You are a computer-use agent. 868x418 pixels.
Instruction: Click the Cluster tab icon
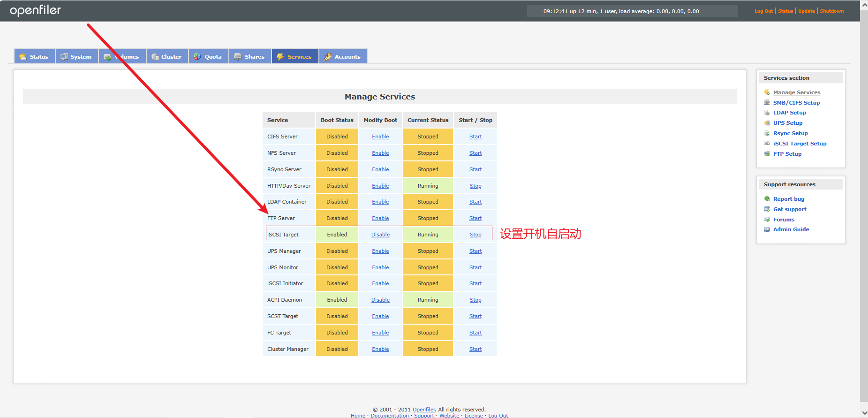(155, 57)
